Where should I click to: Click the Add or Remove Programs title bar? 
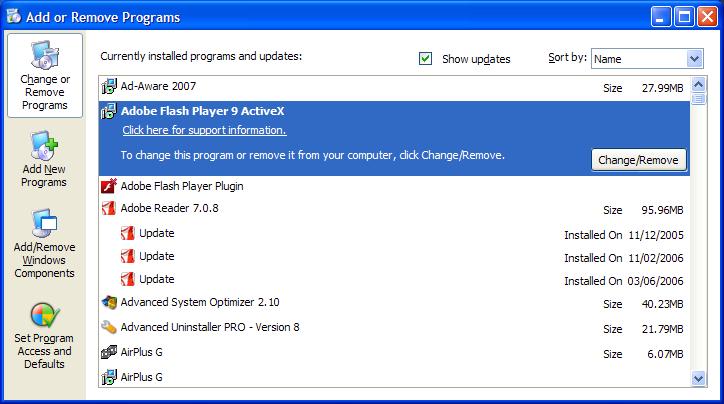click(x=300, y=16)
